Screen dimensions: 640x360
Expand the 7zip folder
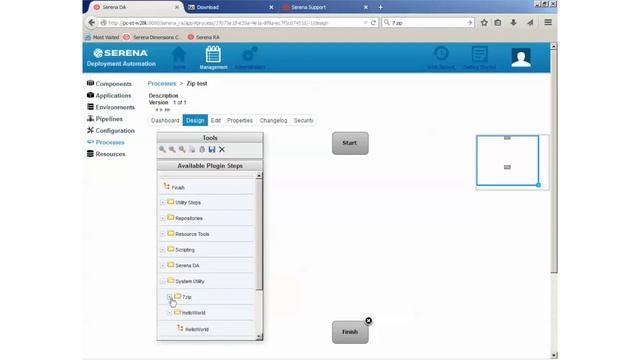tap(169, 297)
